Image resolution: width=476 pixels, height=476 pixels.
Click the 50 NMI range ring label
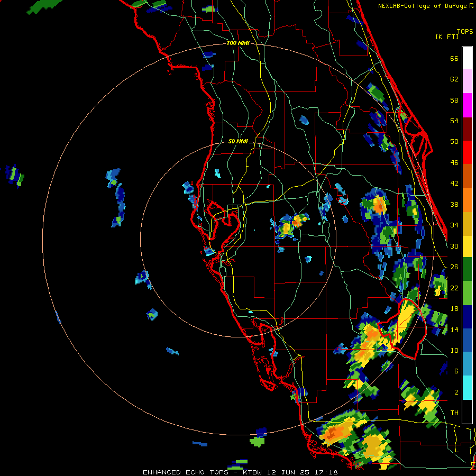pos(238,141)
